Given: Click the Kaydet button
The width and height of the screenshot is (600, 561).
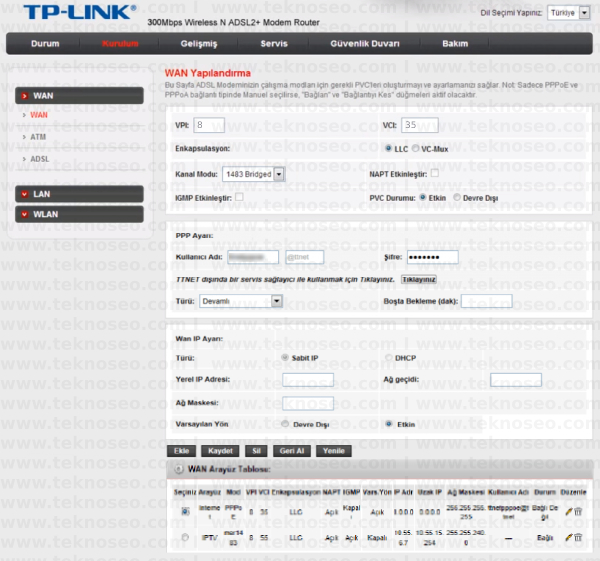Looking at the screenshot, I should 220,451.
